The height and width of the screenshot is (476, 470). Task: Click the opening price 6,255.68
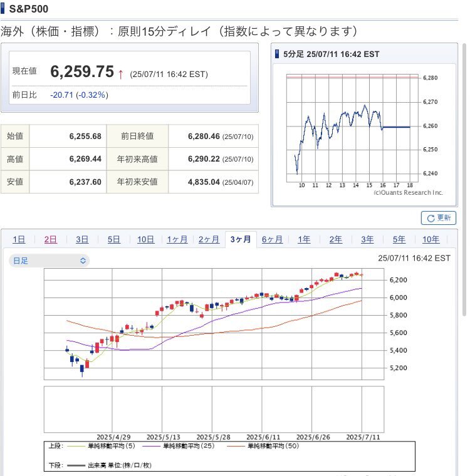[x=85, y=137]
